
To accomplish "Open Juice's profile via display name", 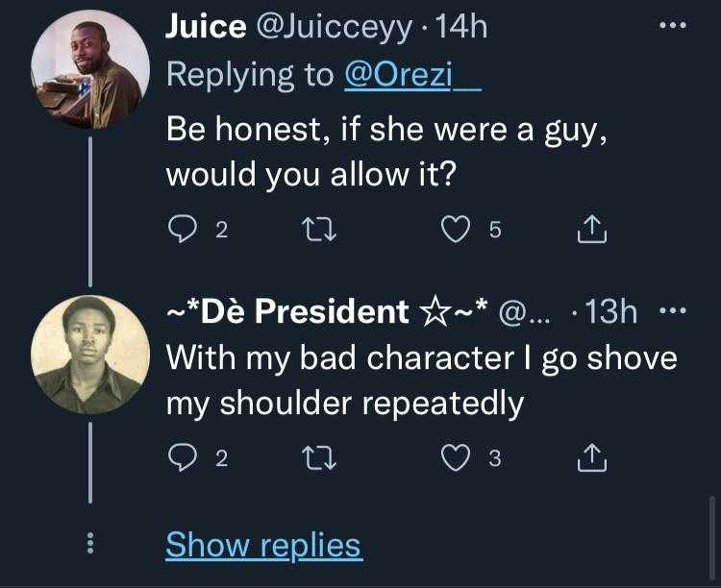I will point(206,27).
